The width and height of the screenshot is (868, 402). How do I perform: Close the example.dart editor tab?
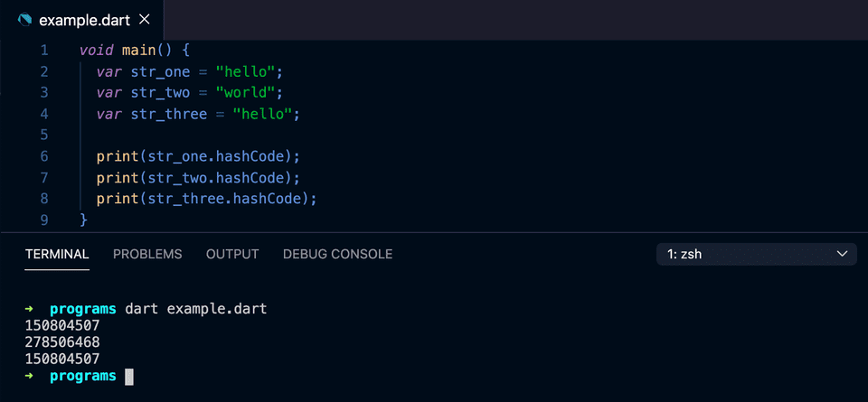pyautogui.click(x=145, y=19)
